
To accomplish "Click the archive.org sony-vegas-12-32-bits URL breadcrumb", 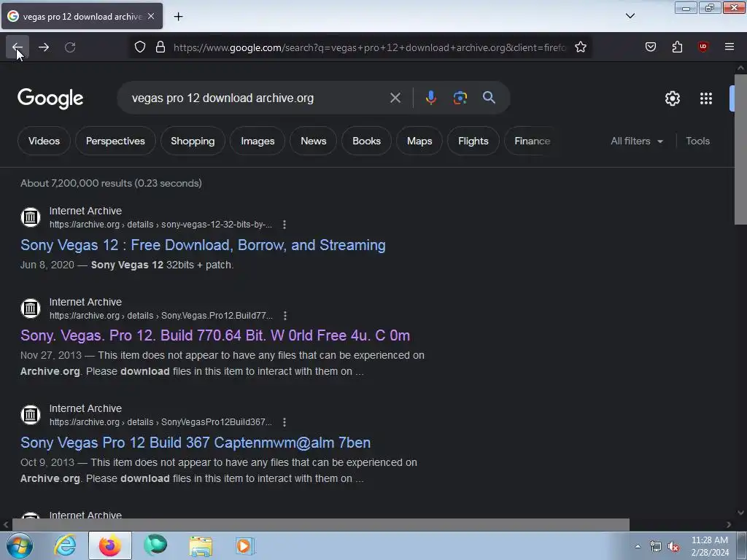I will [x=160, y=225].
